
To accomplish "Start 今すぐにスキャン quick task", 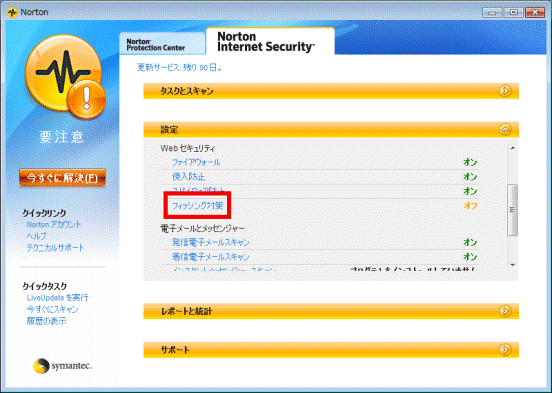I will click(x=52, y=309).
